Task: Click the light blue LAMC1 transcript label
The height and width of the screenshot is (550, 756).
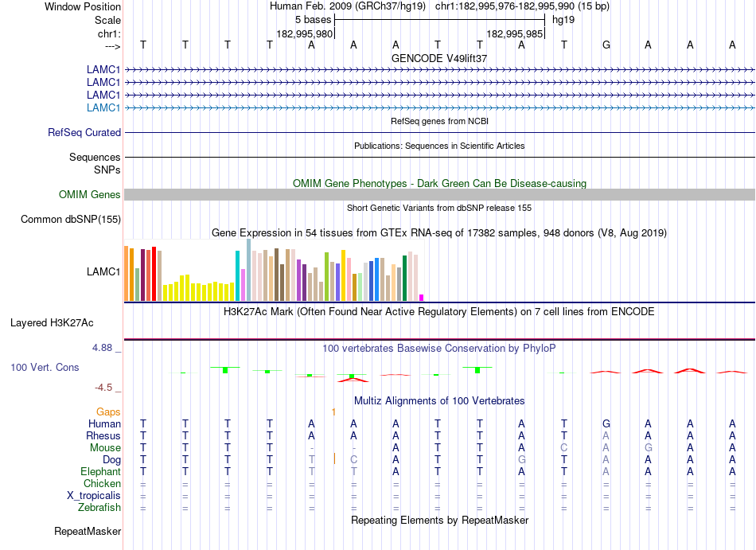Action: (103, 107)
